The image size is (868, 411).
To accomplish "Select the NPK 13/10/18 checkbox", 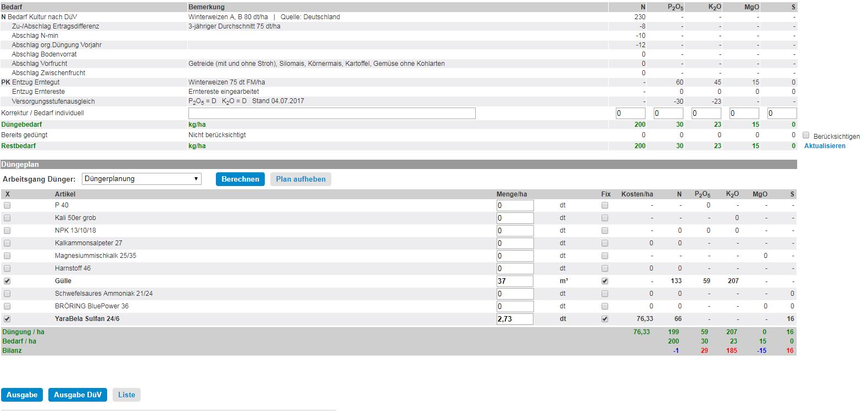I will (x=7, y=230).
